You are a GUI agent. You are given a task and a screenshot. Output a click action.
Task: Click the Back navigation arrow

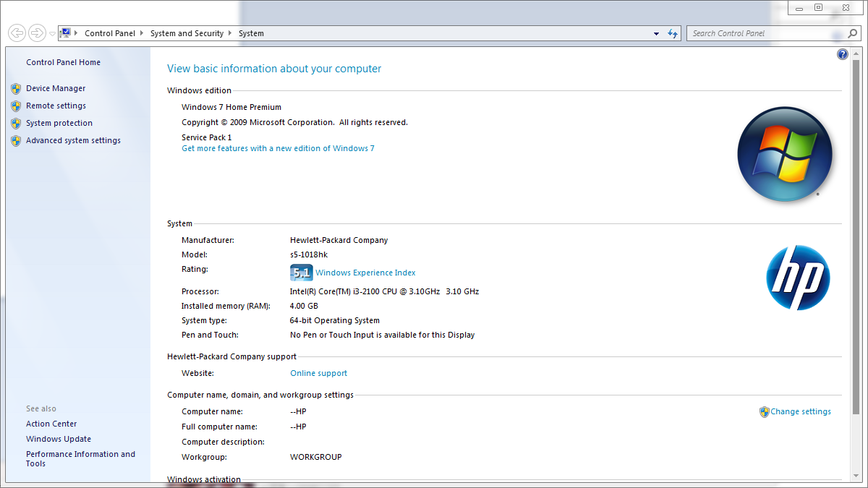pyautogui.click(x=17, y=33)
